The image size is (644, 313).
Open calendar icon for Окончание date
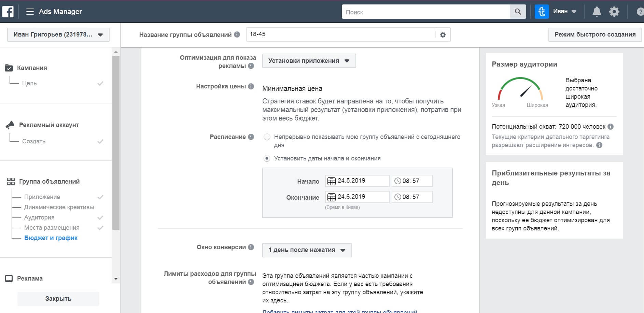331,197
